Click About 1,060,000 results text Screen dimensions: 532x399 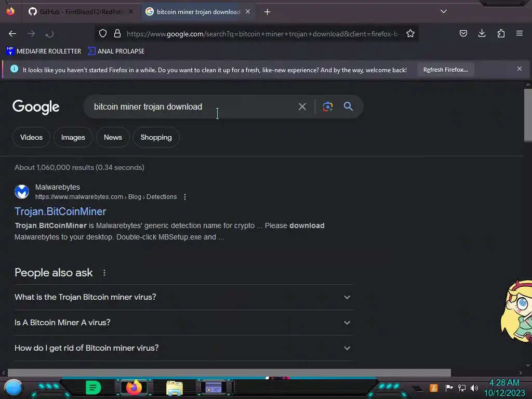tap(79, 168)
